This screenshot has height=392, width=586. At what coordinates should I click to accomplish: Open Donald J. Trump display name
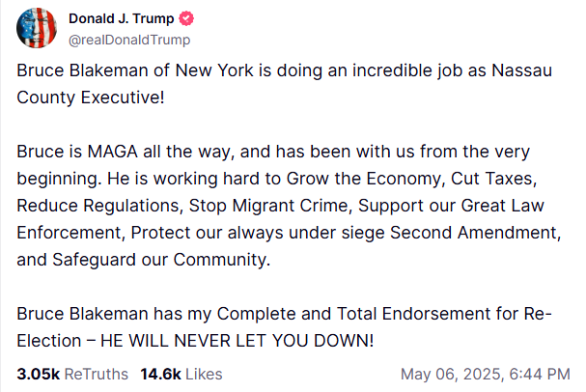coord(121,18)
